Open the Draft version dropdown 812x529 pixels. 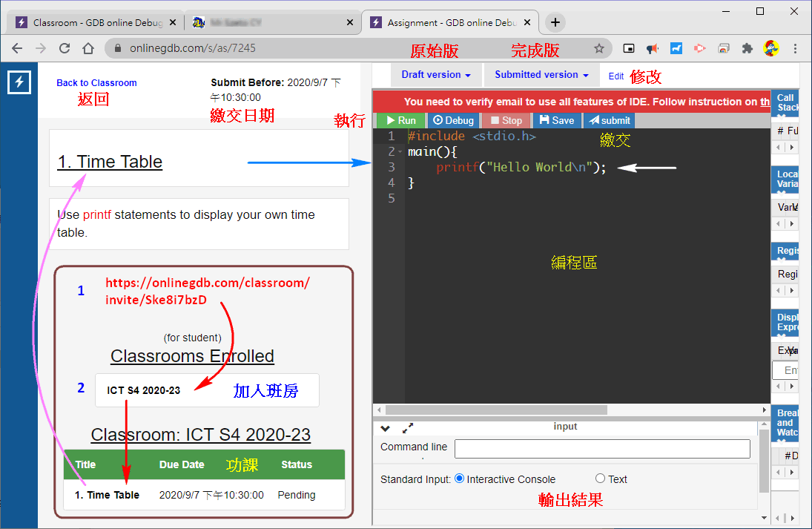tap(436, 75)
